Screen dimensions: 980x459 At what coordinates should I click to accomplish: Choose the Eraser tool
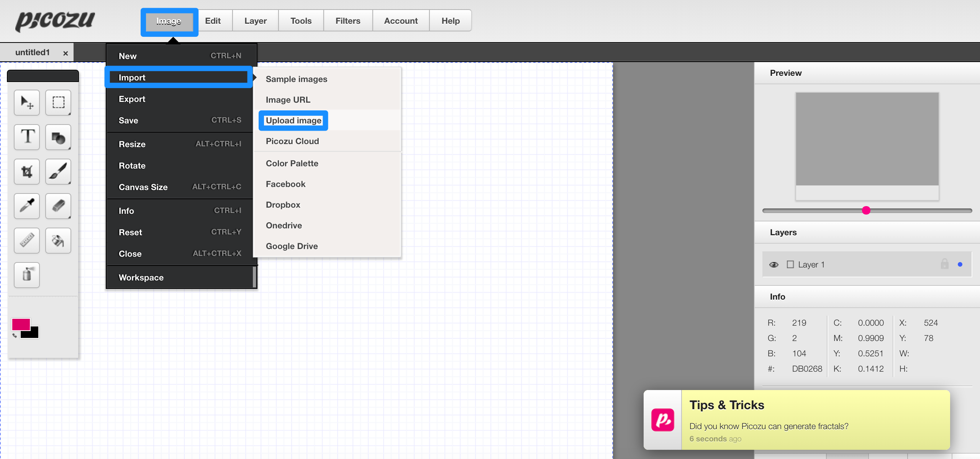58,206
